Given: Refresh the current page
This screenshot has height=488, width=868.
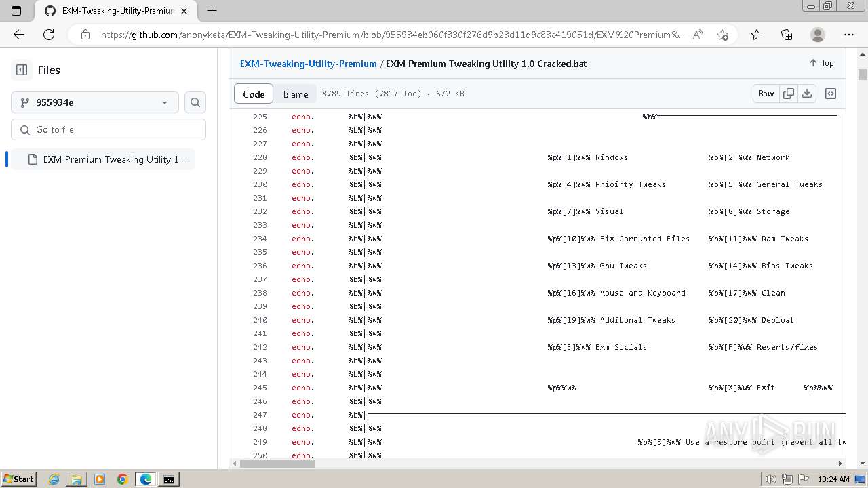Looking at the screenshot, I should coord(49,35).
